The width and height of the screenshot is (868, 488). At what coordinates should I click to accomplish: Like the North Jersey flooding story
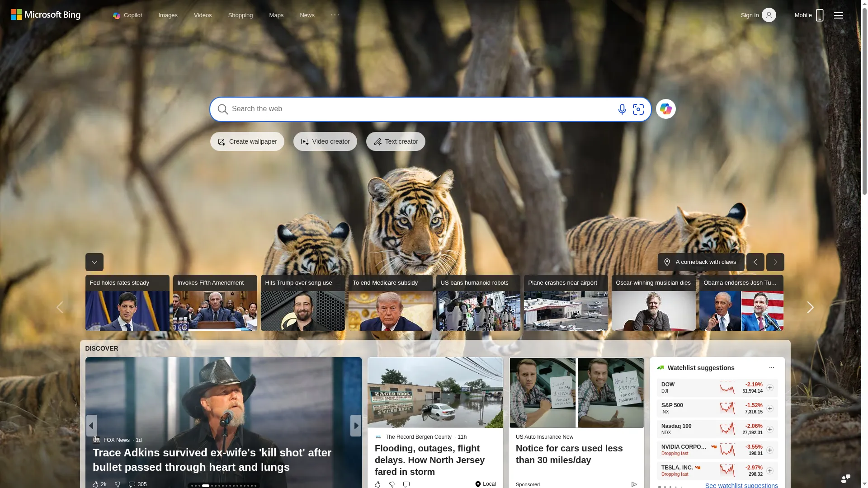pyautogui.click(x=377, y=484)
